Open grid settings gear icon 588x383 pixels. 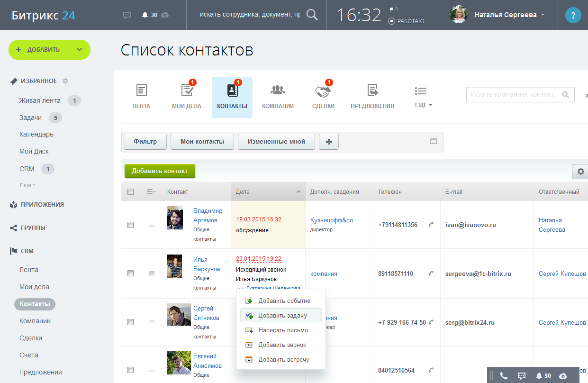pos(580,172)
